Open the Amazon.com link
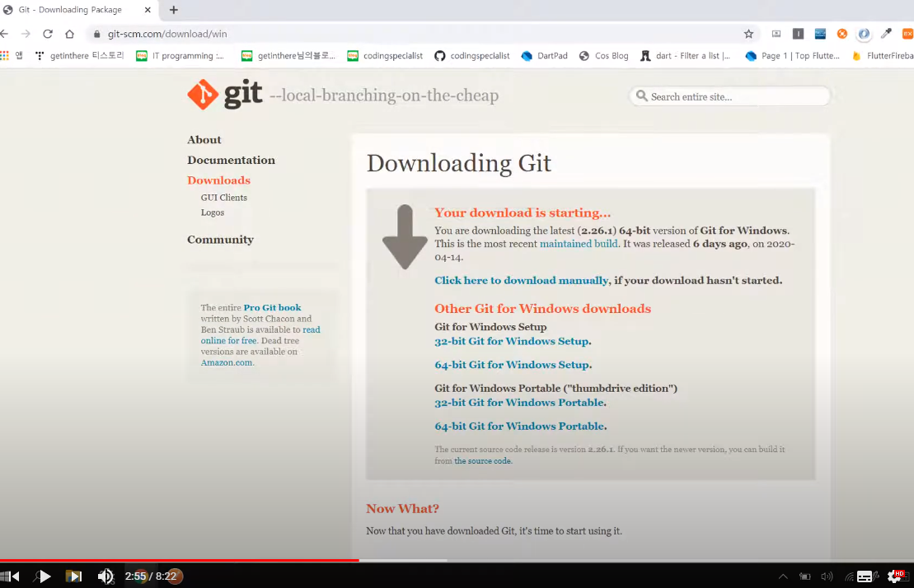 (227, 362)
